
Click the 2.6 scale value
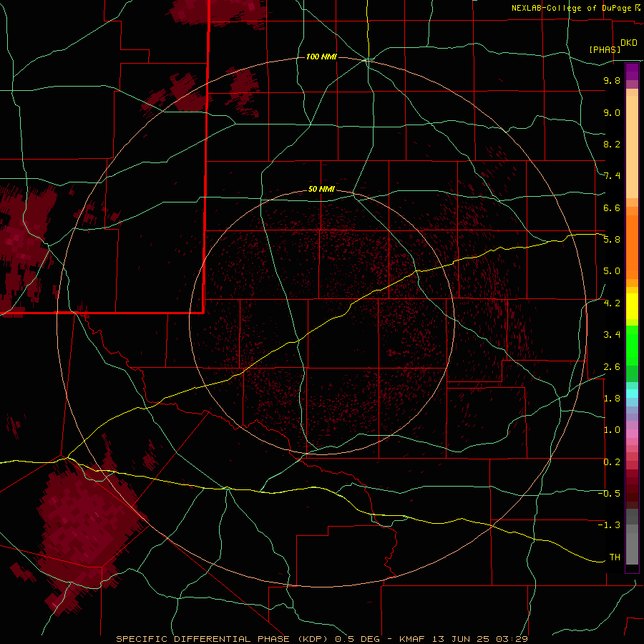612,367
